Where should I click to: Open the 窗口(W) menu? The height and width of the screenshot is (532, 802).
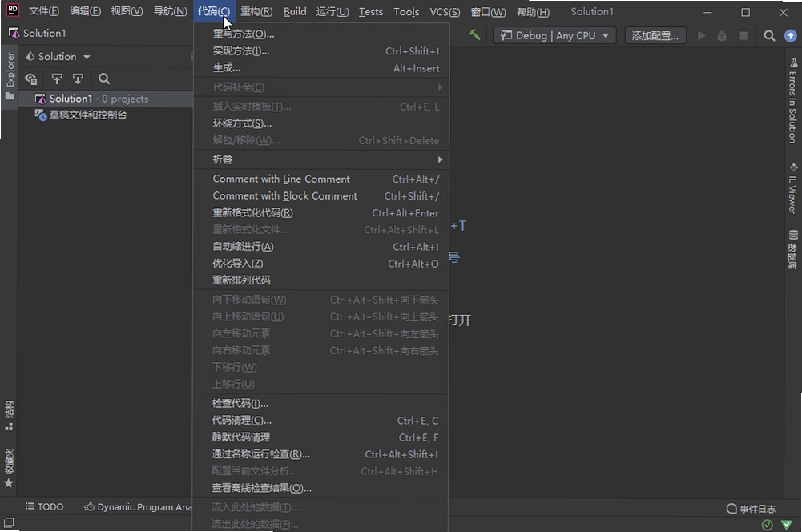point(488,11)
